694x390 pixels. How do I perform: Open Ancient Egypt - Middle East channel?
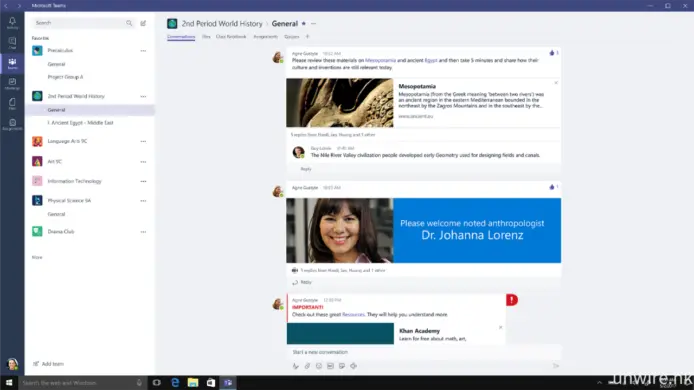point(81,123)
